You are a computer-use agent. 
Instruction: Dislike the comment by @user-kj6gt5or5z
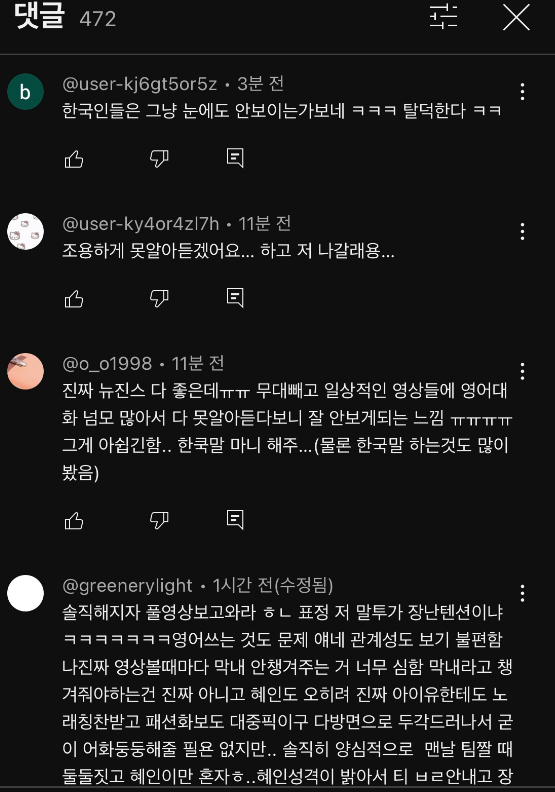coord(159,159)
